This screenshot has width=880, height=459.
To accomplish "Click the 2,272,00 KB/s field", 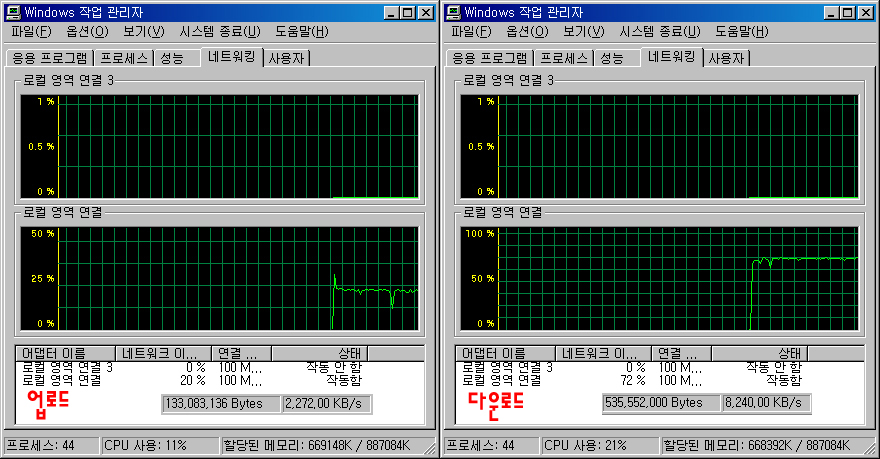I will point(327,404).
